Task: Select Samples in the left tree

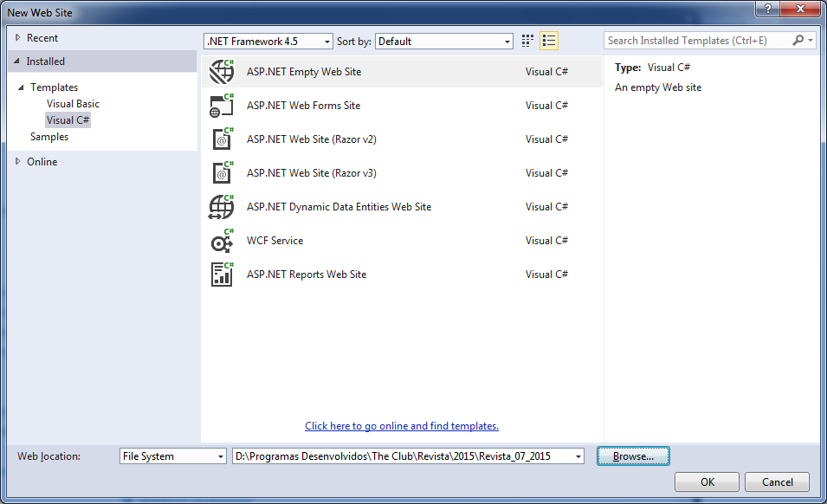Action: 49,137
